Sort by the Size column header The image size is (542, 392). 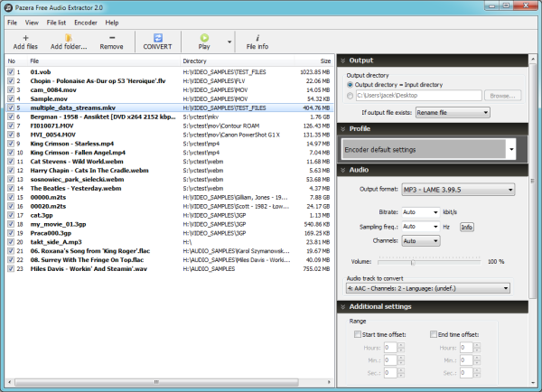pyautogui.click(x=313, y=61)
